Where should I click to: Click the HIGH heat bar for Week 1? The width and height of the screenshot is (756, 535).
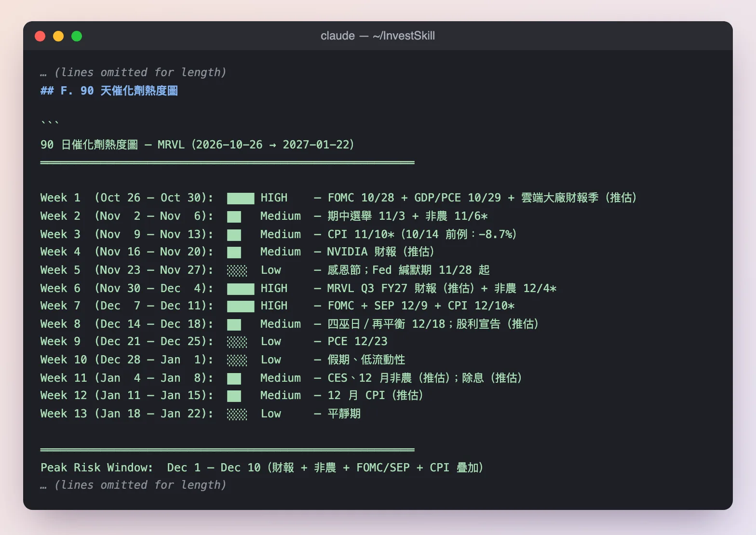pos(241,198)
